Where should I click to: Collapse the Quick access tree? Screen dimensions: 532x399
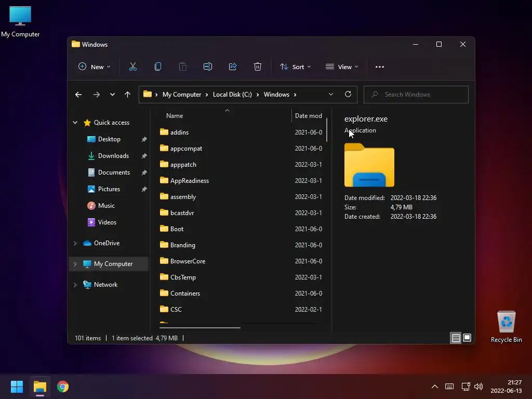click(x=75, y=123)
